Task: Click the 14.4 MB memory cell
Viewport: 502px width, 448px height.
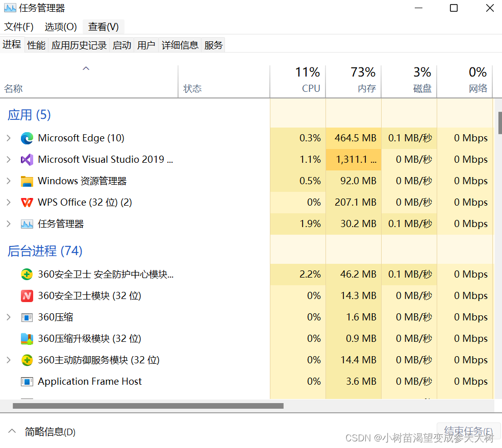Action: coord(354,360)
